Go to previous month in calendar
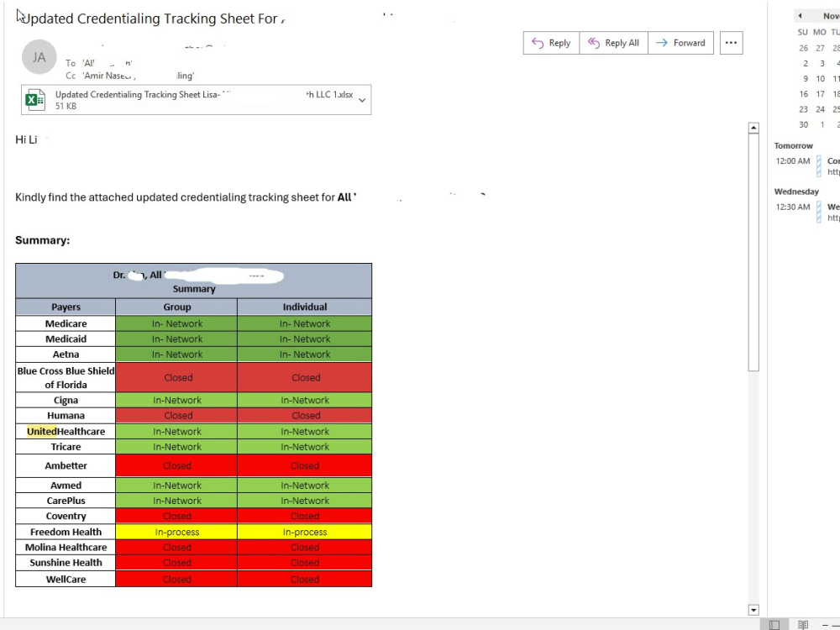 click(x=800, y=15)
